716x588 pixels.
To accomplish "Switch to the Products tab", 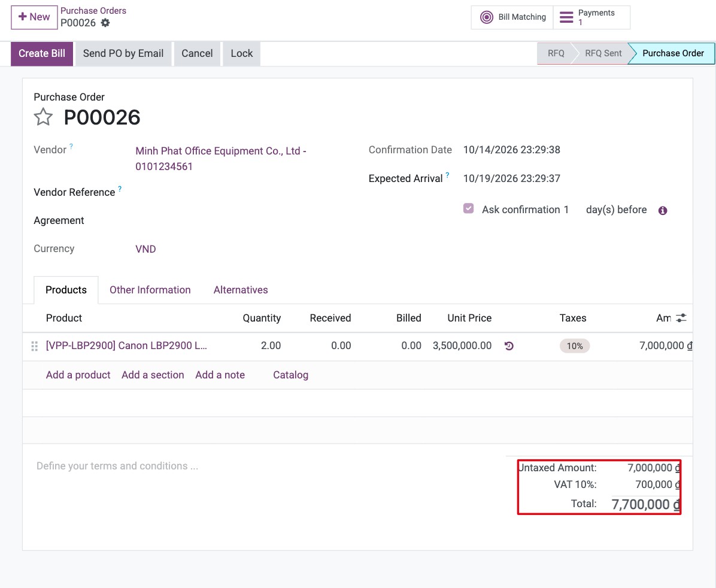I will click(66, 290).
